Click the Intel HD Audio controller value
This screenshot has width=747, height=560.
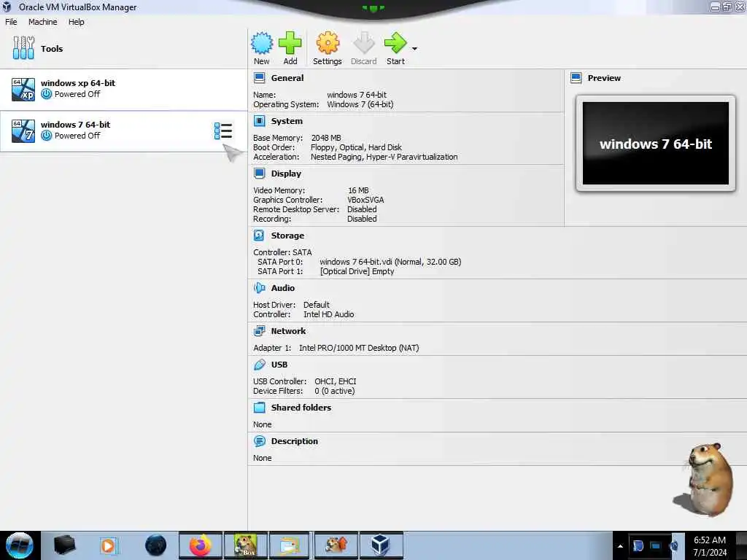(x=329, y=314)
